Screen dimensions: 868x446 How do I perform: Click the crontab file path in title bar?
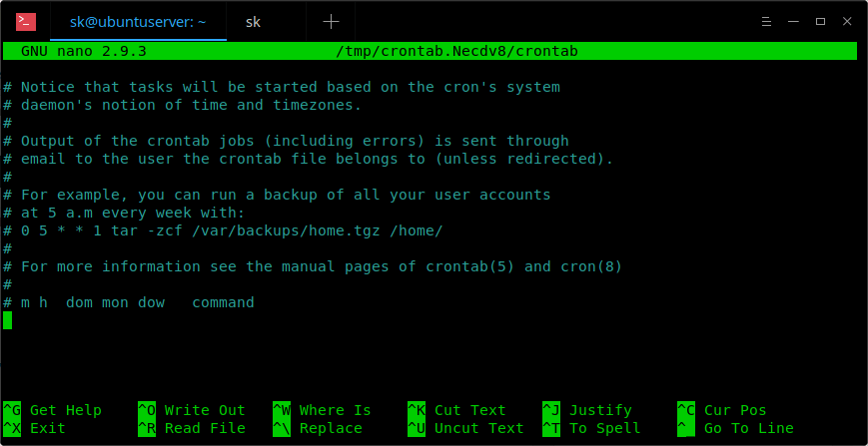(456, 52)
